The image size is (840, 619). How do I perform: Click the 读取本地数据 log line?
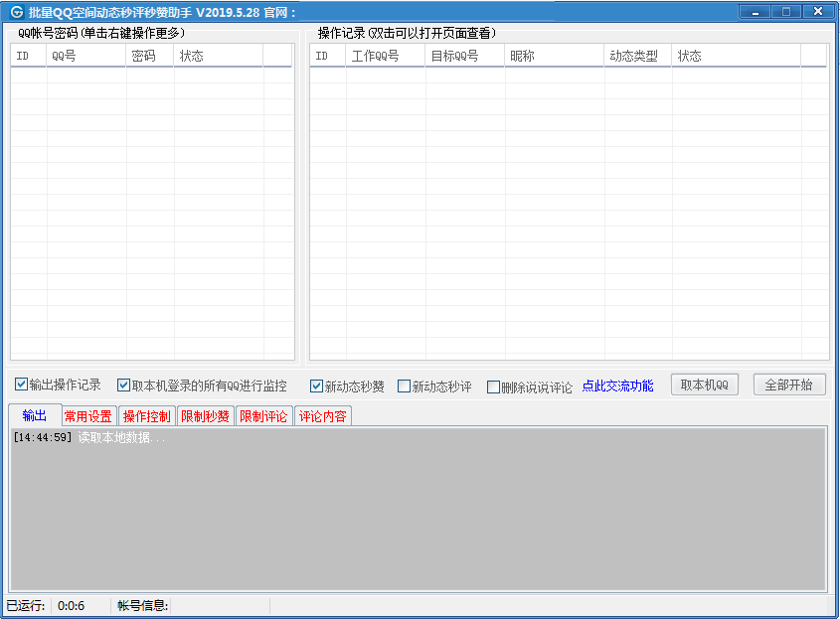pos(89,437)
